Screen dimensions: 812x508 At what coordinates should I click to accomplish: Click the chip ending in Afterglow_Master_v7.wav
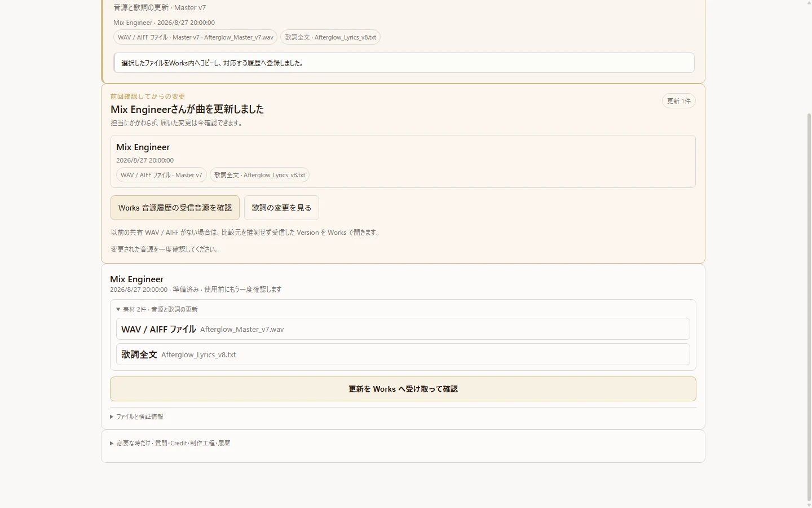[196, 37]
